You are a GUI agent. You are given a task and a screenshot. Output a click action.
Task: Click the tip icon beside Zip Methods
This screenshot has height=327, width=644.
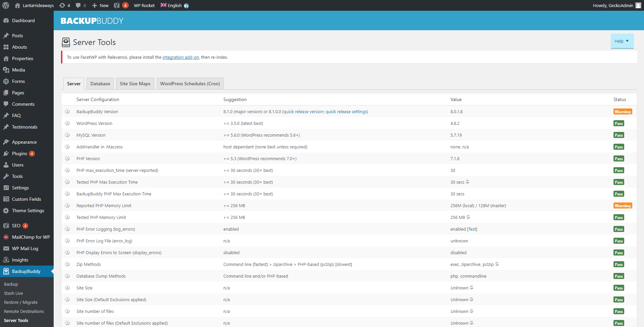(67, 264)
